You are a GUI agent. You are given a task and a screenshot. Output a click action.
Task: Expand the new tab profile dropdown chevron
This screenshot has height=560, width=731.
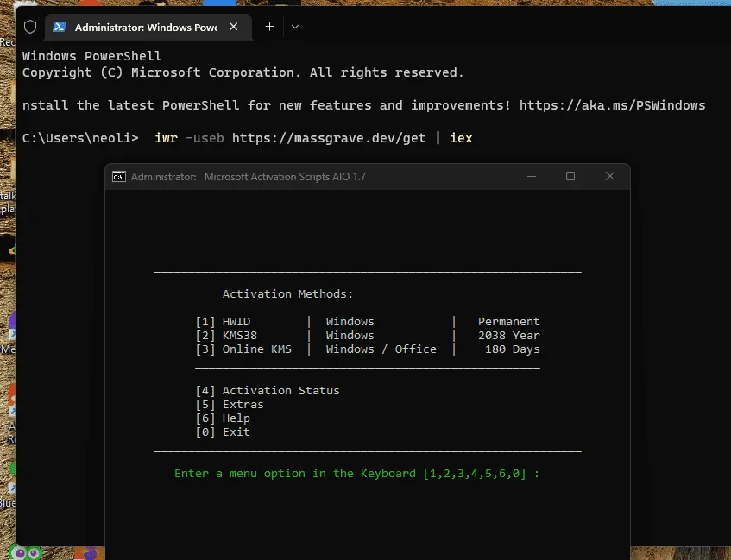tap(294, 27)
